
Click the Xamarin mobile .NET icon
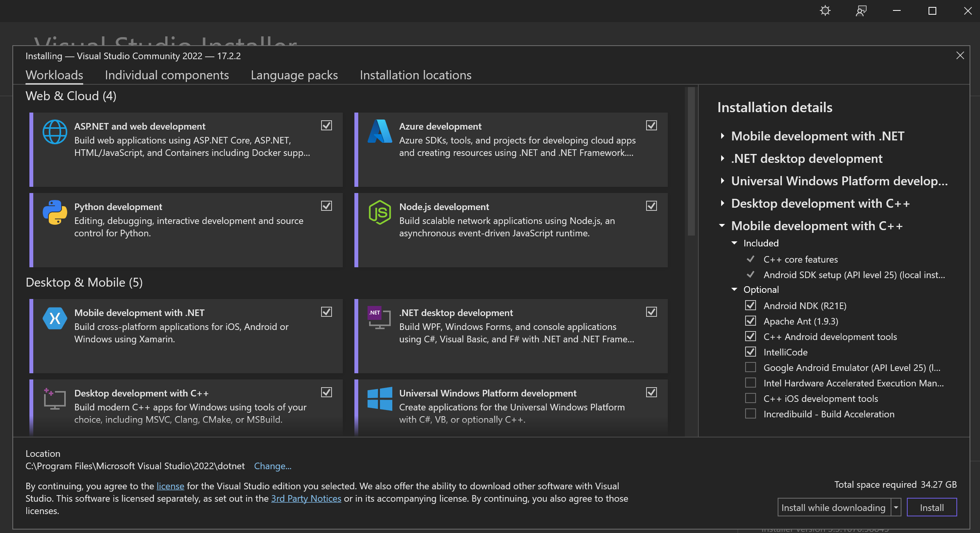coord(55,318)
